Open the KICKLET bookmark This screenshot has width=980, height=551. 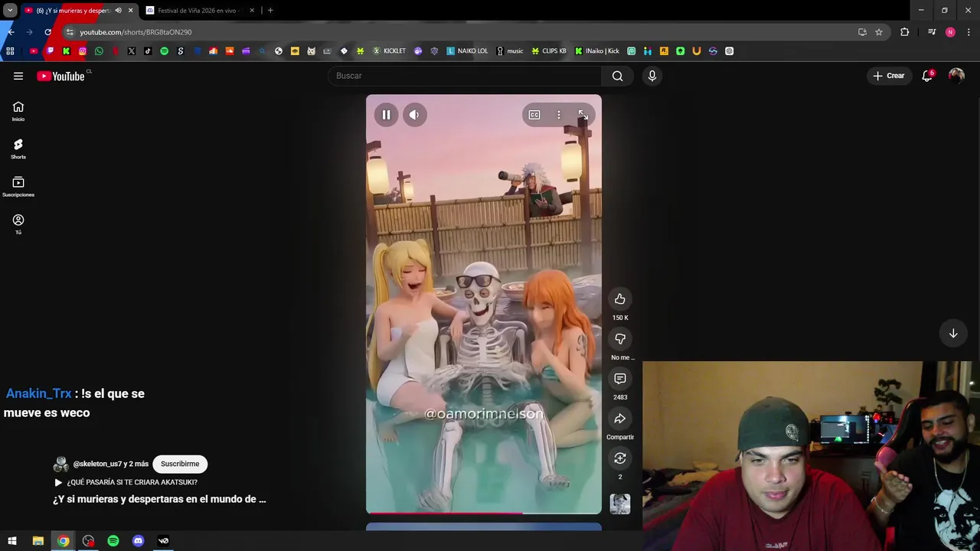coord(389,51)
